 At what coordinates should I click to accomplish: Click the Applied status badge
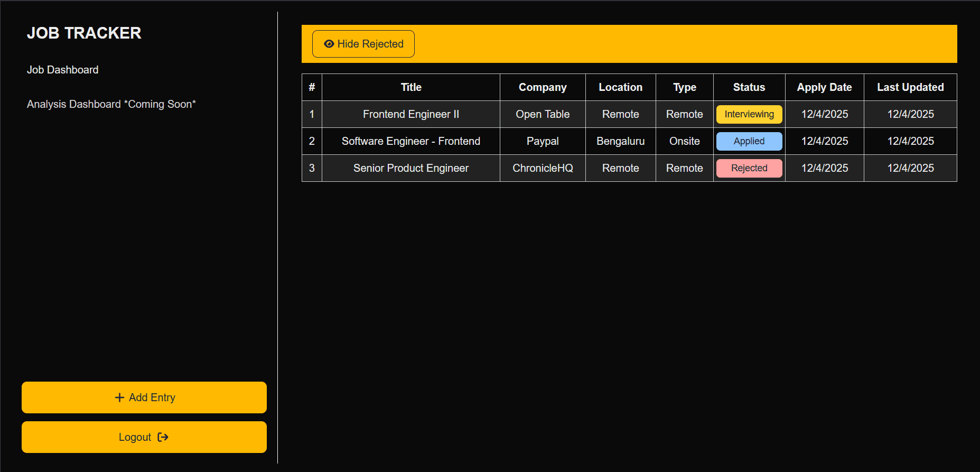point(749,141)
